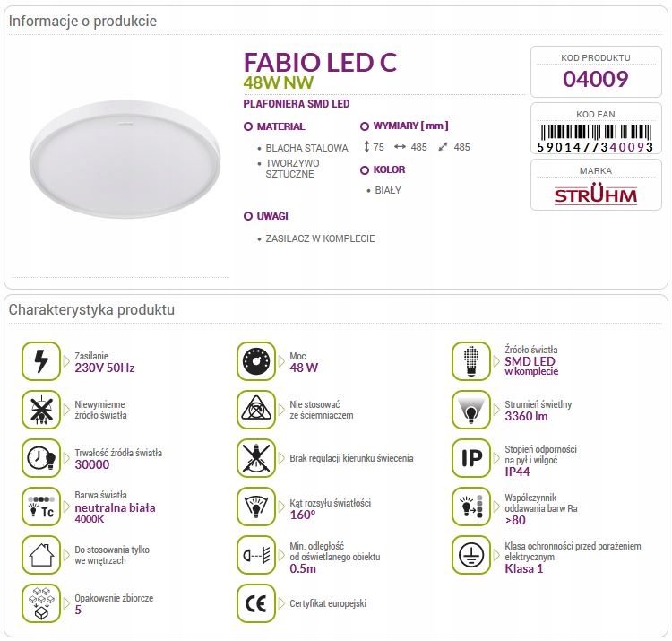Screen dimensions: 672x641
Task: Click the EAN barcode 5901477340093
Action: pyautogui.click(x=595, y=134)
